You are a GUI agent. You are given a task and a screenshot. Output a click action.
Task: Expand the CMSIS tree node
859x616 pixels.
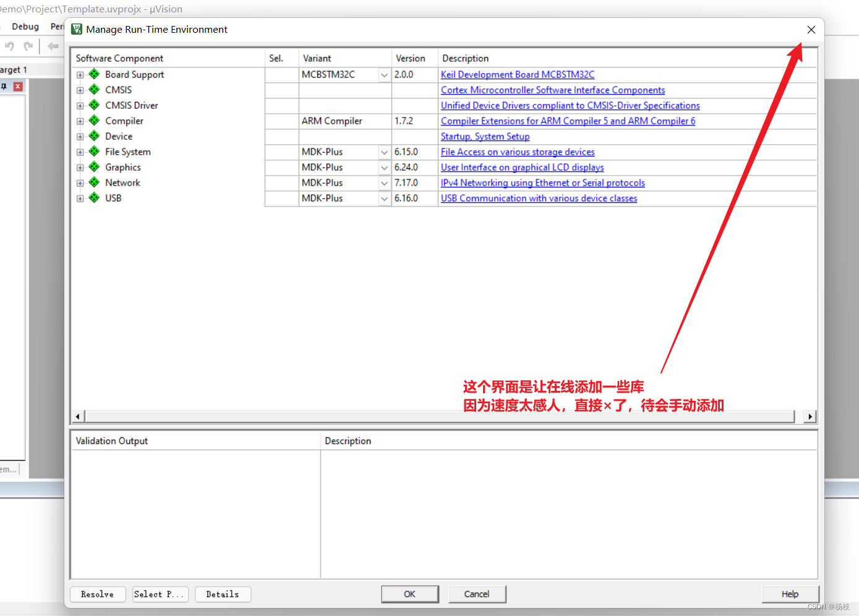coord(80,90)
